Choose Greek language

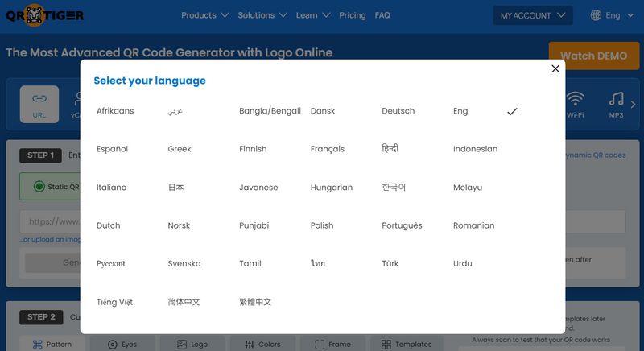(x=180, y=149)
